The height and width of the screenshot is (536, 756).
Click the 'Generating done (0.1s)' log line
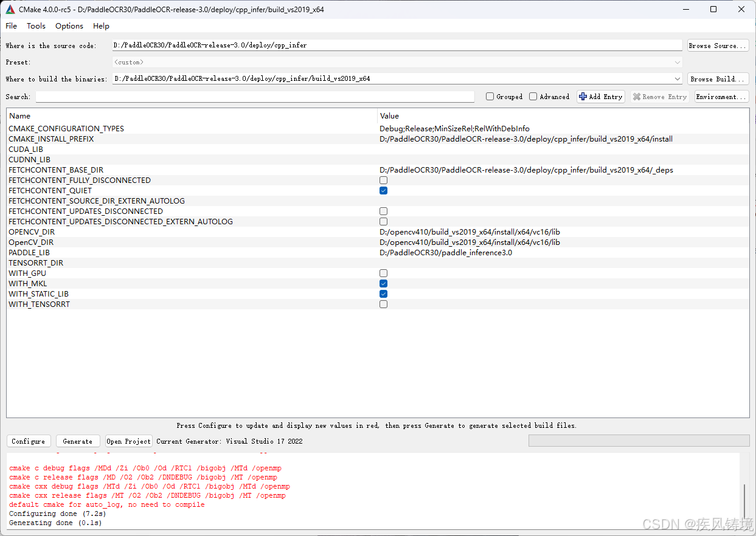pos(55,523)
